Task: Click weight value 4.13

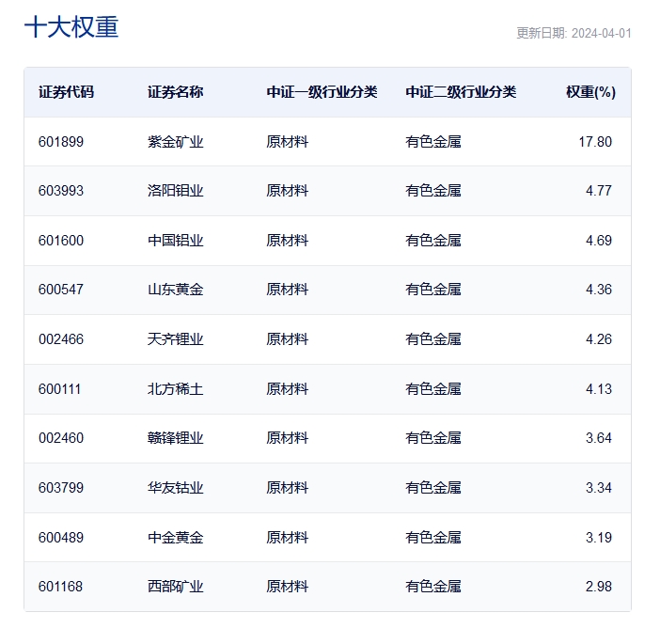Action: (599, 389)
